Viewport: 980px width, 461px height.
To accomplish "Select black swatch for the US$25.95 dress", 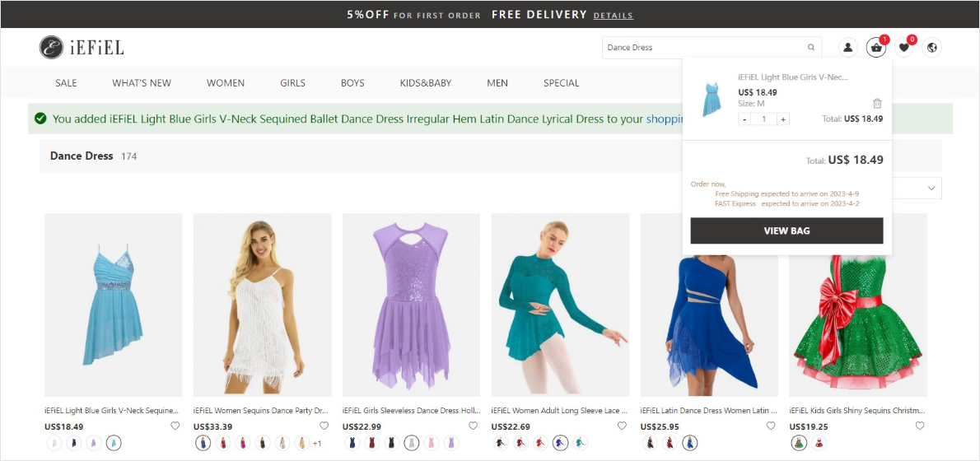I will [x=651, y=443].
